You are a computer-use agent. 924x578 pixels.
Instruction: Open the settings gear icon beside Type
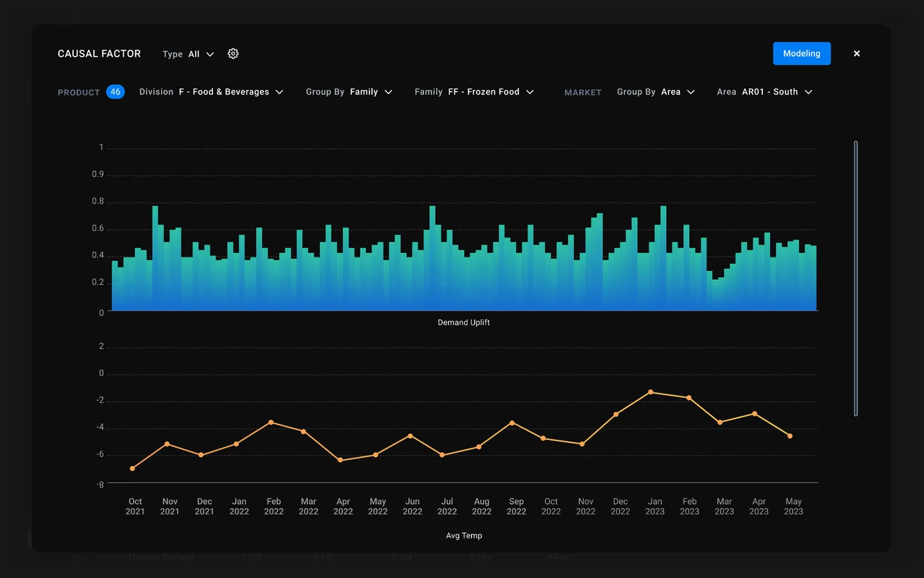[x=233, y=54]
